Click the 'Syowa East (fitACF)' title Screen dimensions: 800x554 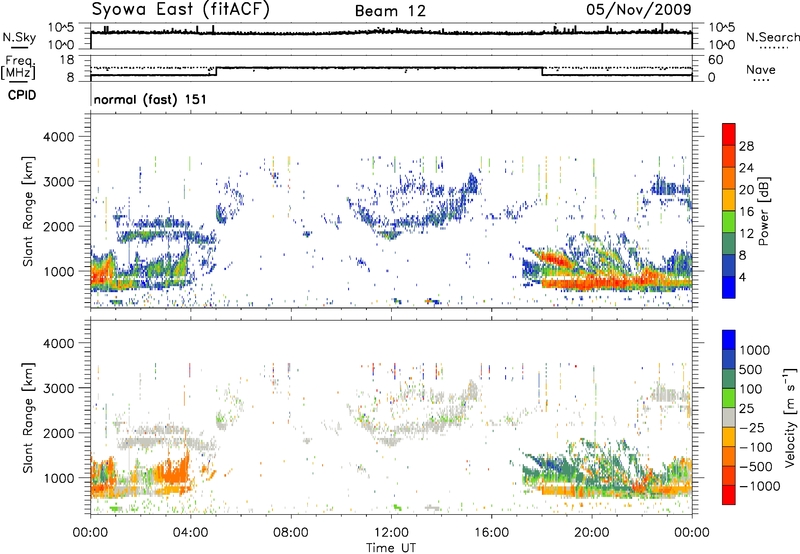pyautogui.click(x=181, y=10)
